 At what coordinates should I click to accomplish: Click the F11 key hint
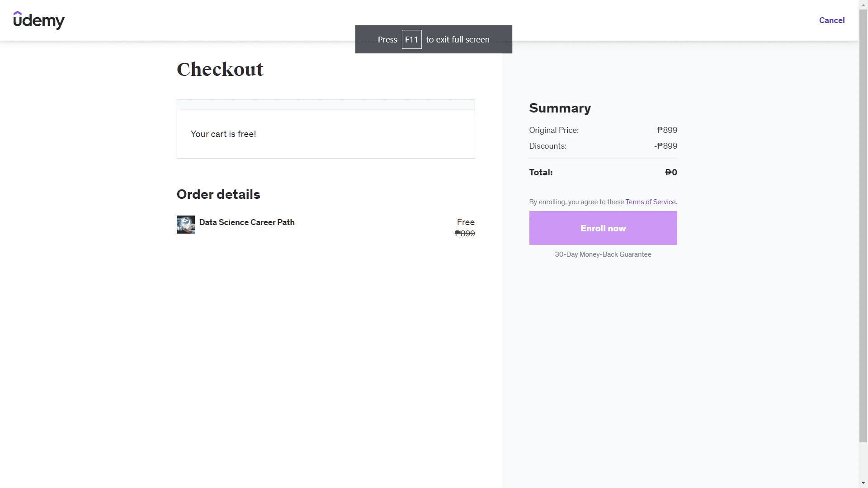[x=411, y=40]
